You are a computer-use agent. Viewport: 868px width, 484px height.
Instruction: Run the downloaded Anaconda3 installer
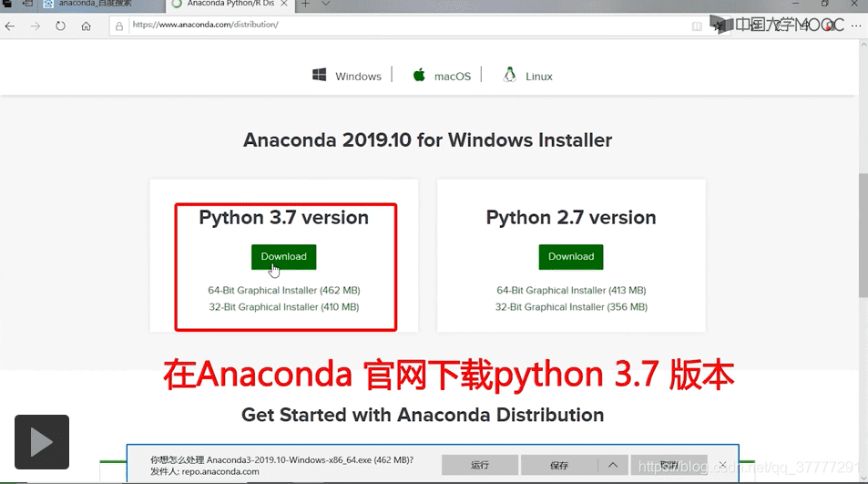click(480, 465)
